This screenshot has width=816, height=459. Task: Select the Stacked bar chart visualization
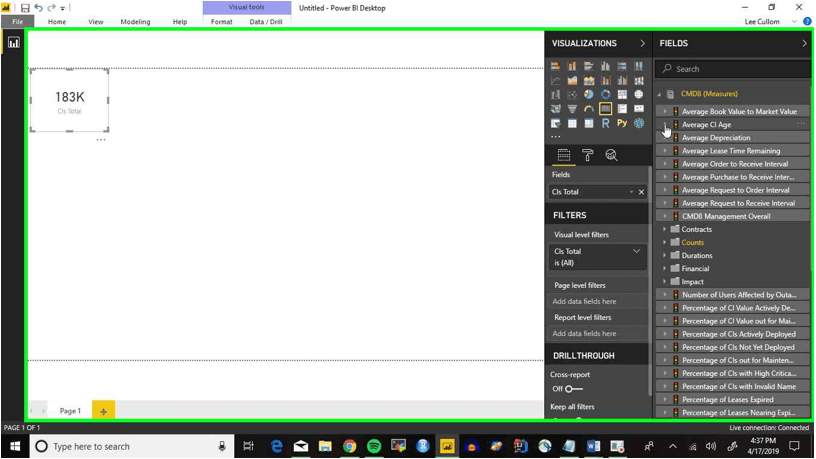(x=555, y=66)
